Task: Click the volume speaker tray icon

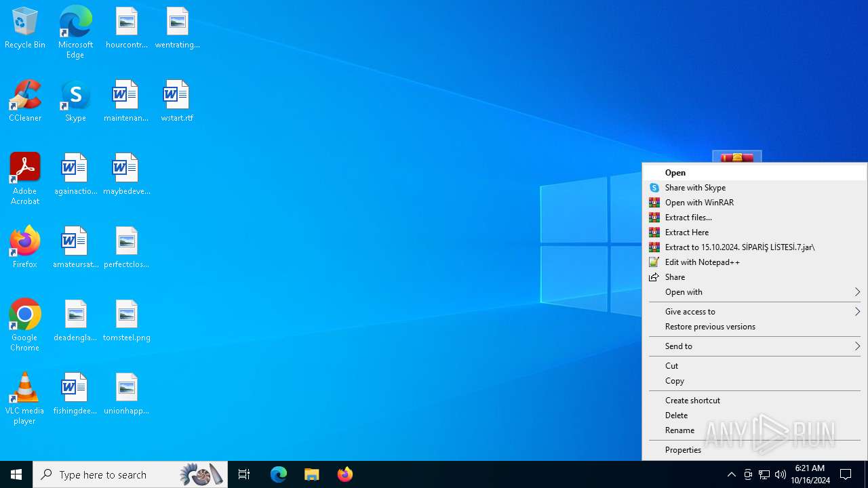Action: pos(781,474)
